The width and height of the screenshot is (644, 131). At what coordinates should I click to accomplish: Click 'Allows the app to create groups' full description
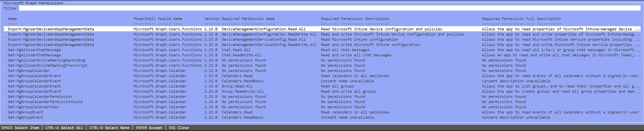click(561, 92)
